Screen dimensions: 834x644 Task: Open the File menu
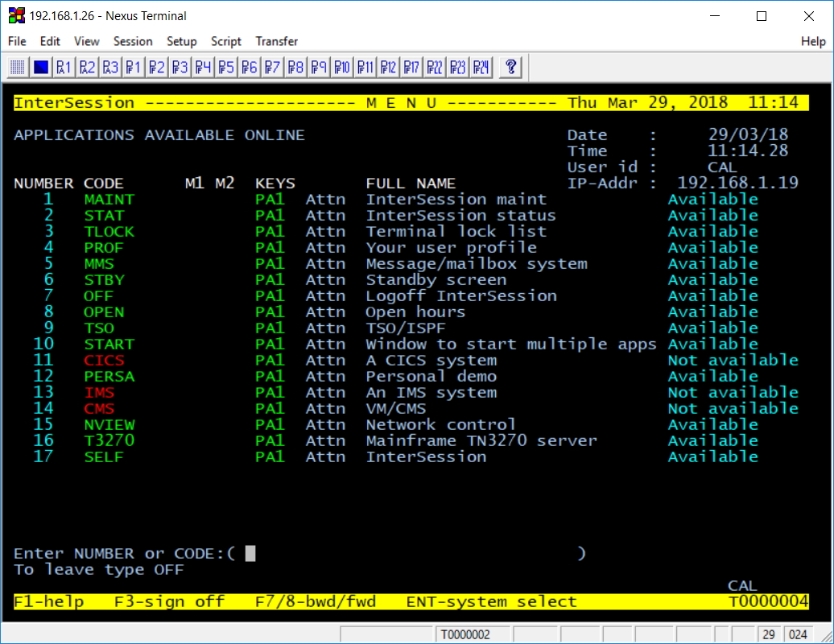coord(17,41)
